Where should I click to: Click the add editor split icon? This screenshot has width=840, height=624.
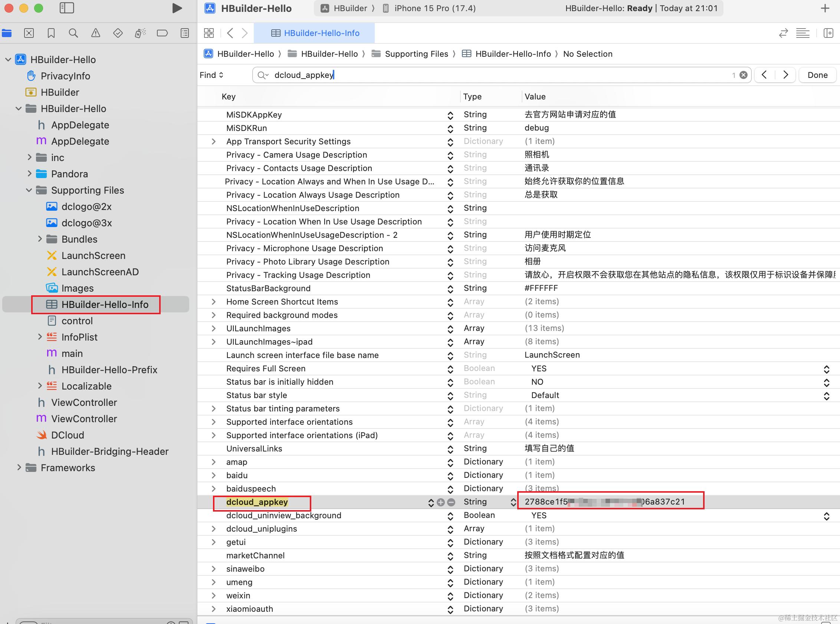(828, 33)
